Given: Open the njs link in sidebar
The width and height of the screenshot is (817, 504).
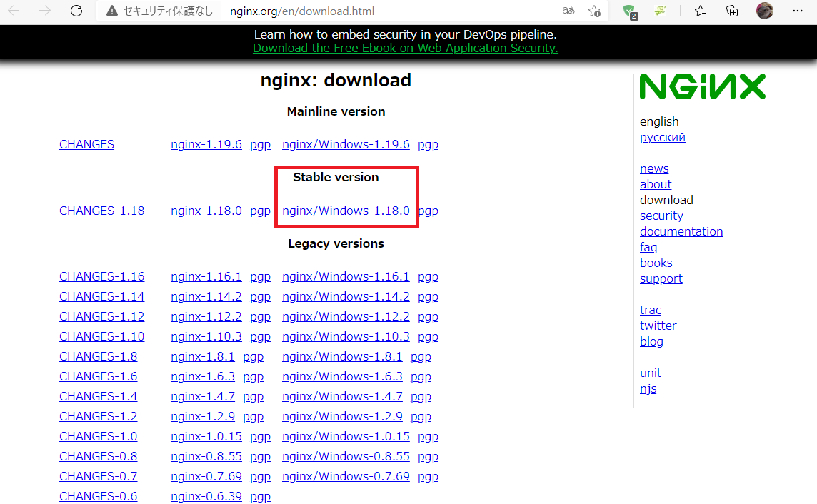Looking at the screenshot, I should pyautogui.click(x=648, y=389).
